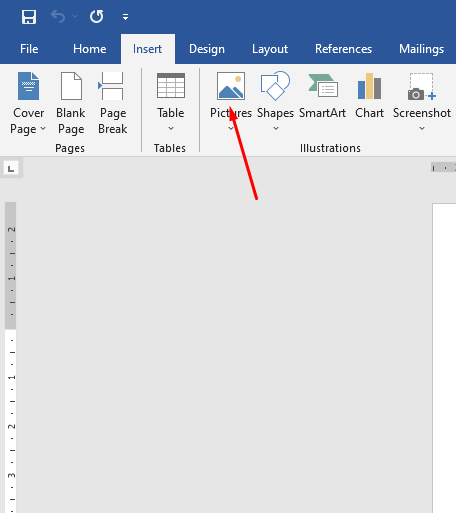
Task: Click the Undo arrow icon
Action: 58,16
